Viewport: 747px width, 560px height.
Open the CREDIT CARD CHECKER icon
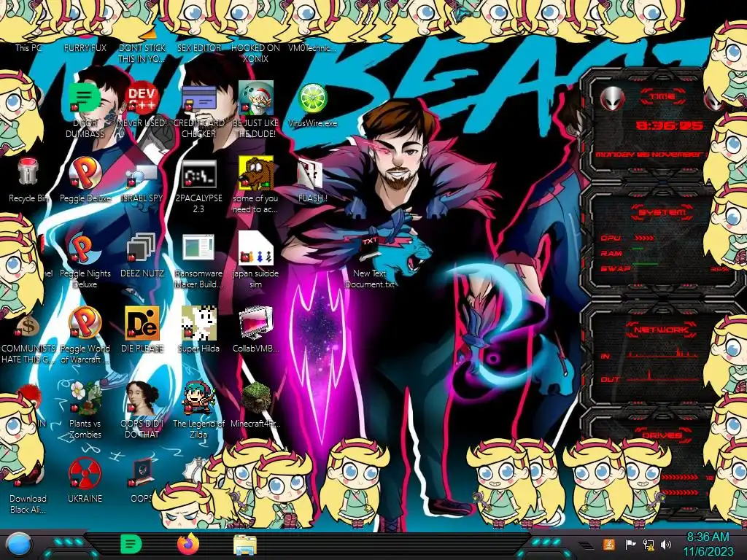click(198, 99)
